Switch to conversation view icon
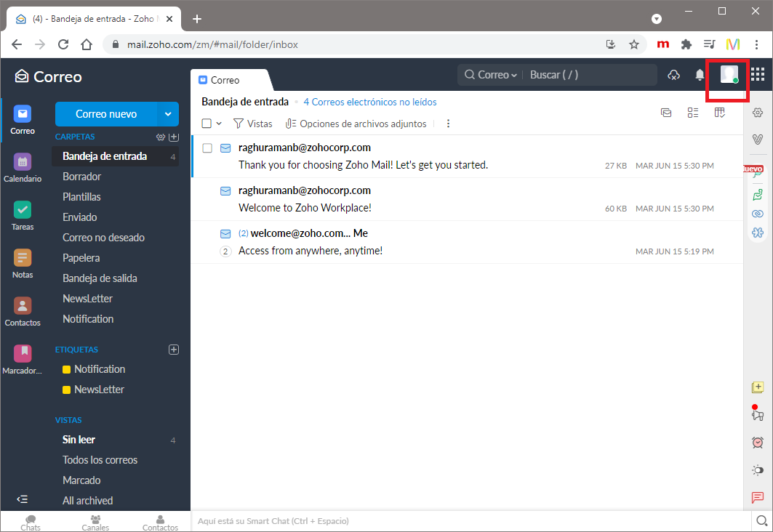The height and width of the screenshot is (532, 773). (666, 113)
